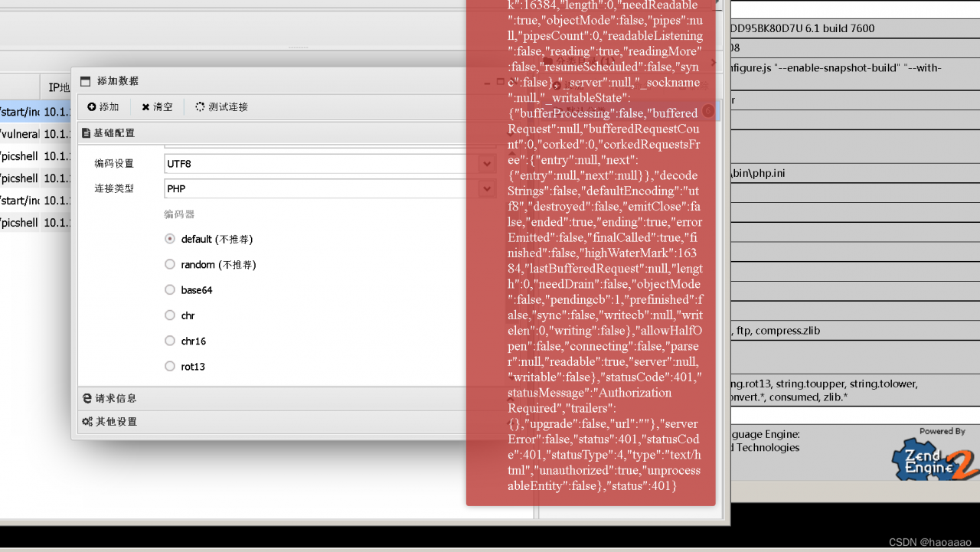Choose the chr encoder option
980x552 pixels.
(170, 315)
